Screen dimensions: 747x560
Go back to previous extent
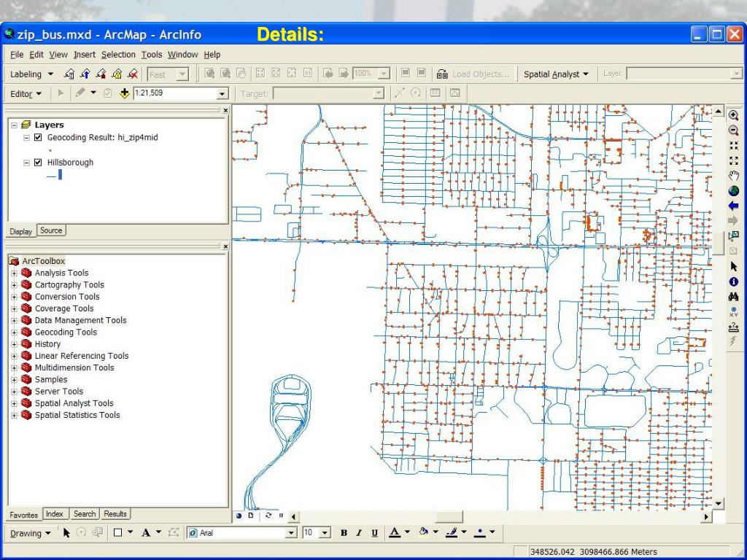pyautogui.click(x=733, y=206)
